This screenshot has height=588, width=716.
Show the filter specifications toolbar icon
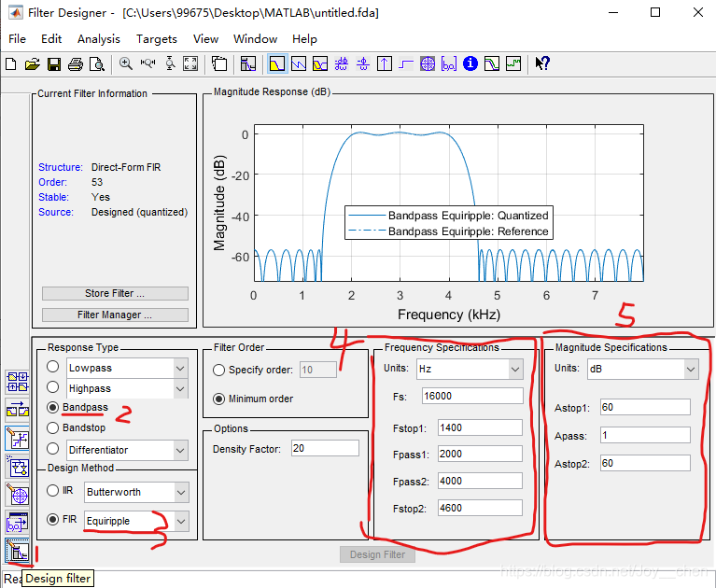tap(248, 63)
